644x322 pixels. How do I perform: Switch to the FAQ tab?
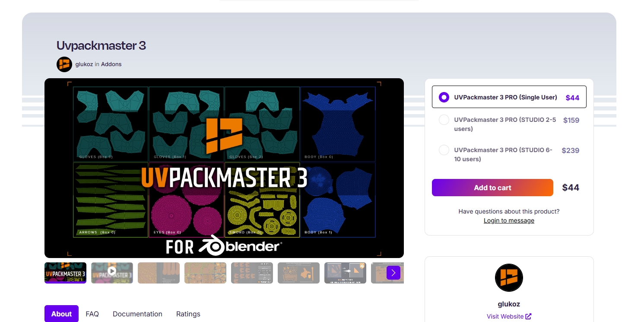(x=92, y=314)
